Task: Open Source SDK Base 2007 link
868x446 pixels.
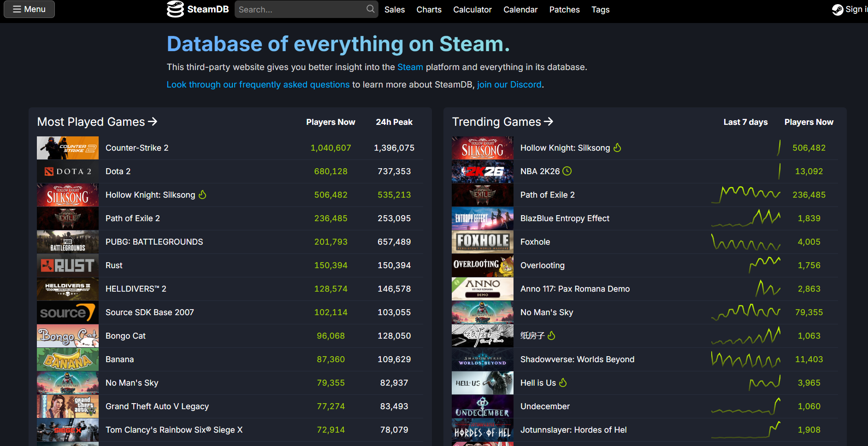Action: [x=150, y=312]
